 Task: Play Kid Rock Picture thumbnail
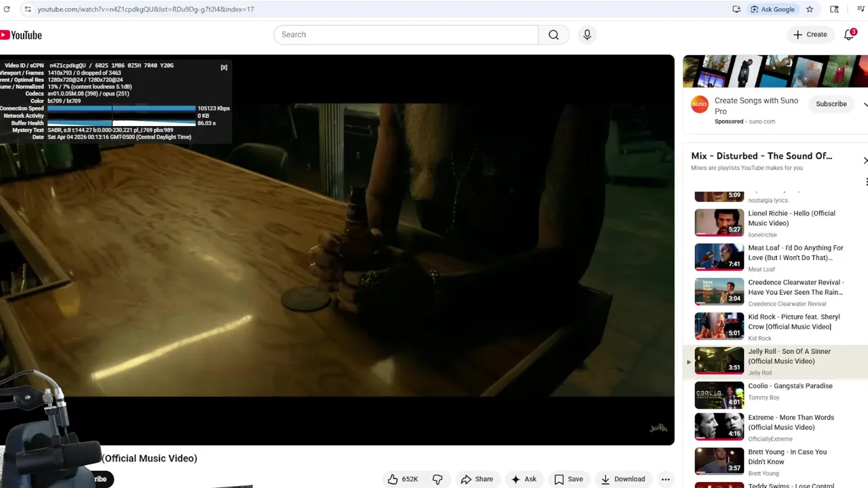[719, 326]
